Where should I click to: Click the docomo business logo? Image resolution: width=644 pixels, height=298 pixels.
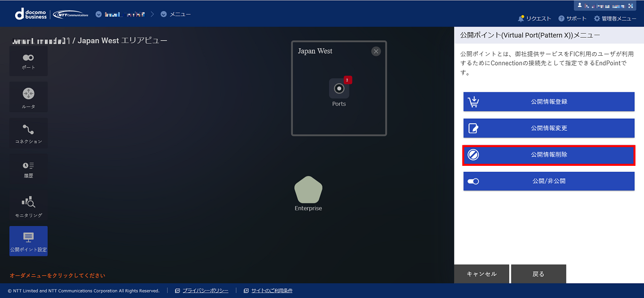[x=31, y=14]
